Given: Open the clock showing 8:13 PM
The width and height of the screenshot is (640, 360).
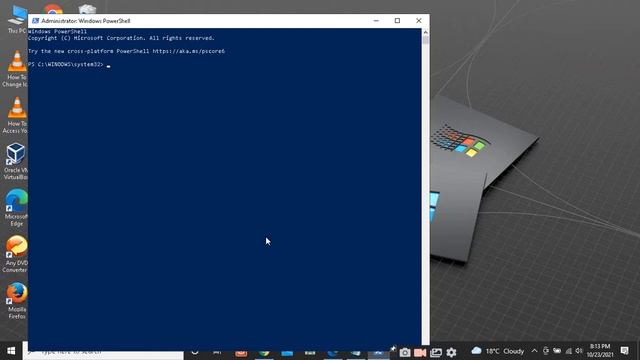Looking at the screenshot, I should [600, 351].
